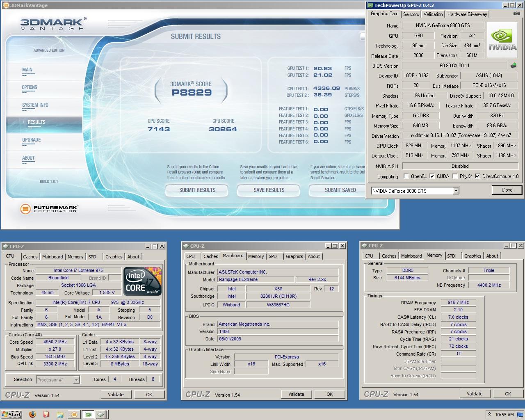Select Main in 3DMark sidebar
This screenshot has width=525, height=420.
pyautogui.click(x=27, y=70)
